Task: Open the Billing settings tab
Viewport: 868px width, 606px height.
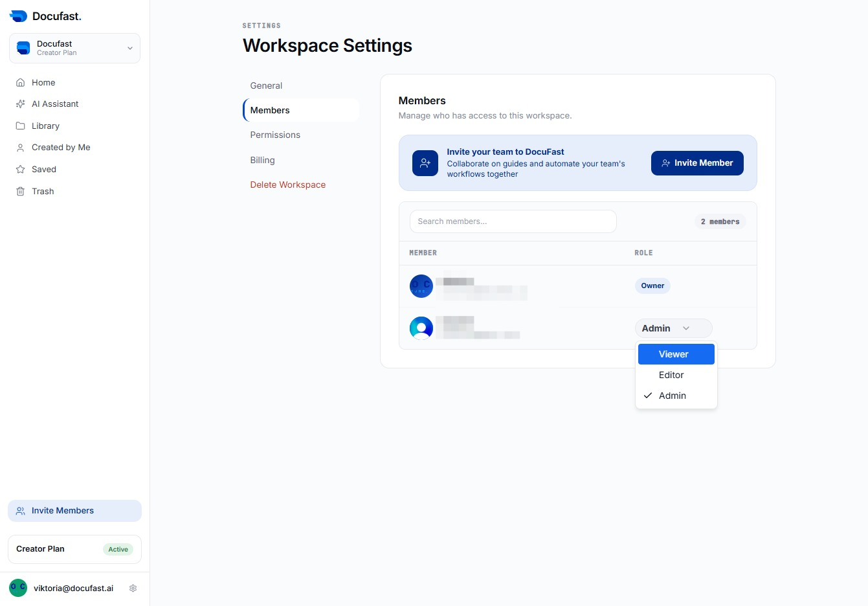Action: 301,160
